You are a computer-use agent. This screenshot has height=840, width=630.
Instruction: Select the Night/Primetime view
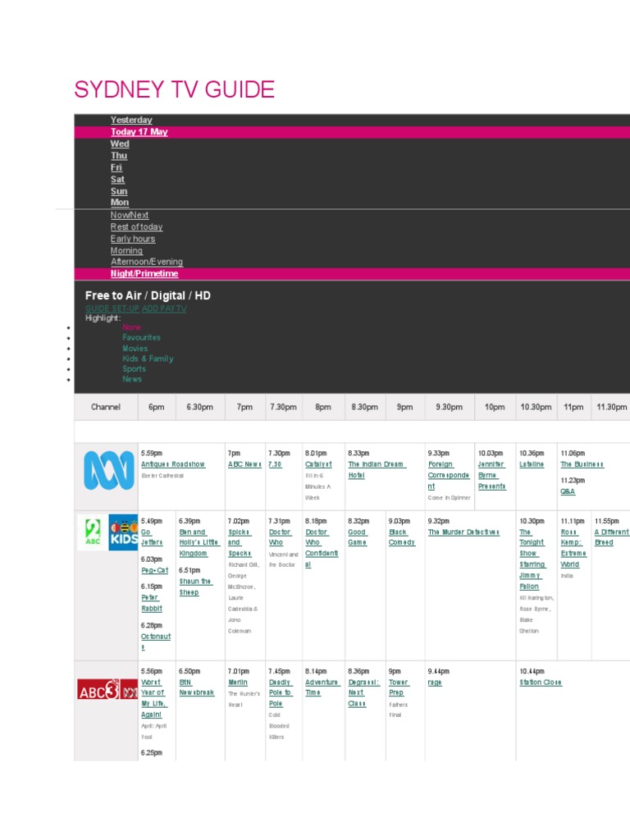[144, 274]
